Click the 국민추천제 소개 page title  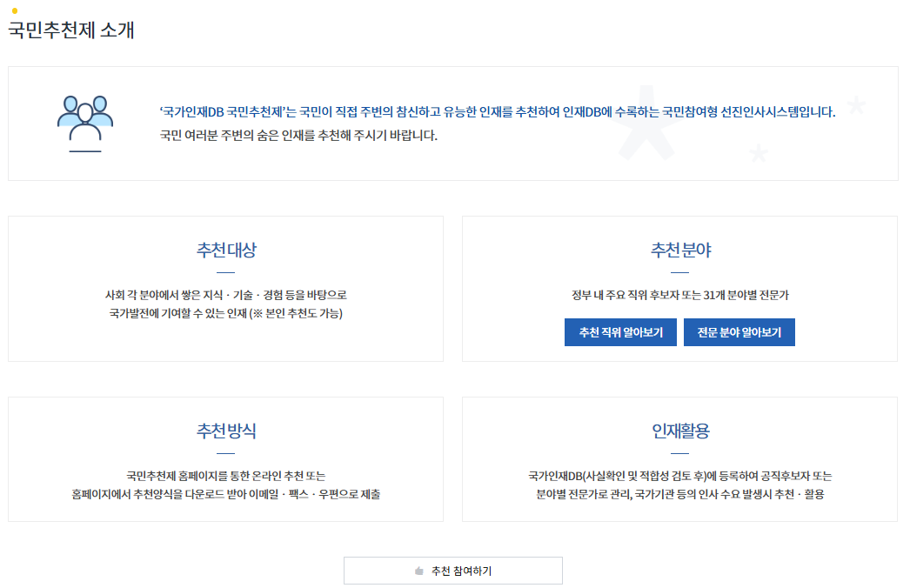[70, 30]
